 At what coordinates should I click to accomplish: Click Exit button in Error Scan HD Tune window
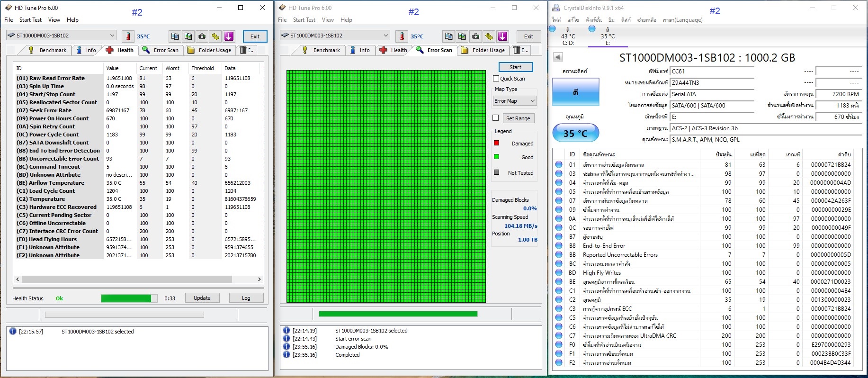[528, 36]
